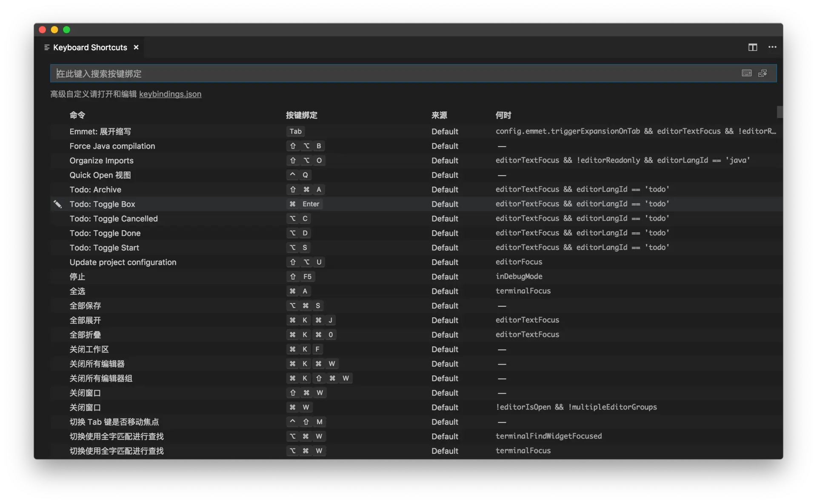
Task: Select the Keyboard Shortcuts tab
Action: click(90, 48)
